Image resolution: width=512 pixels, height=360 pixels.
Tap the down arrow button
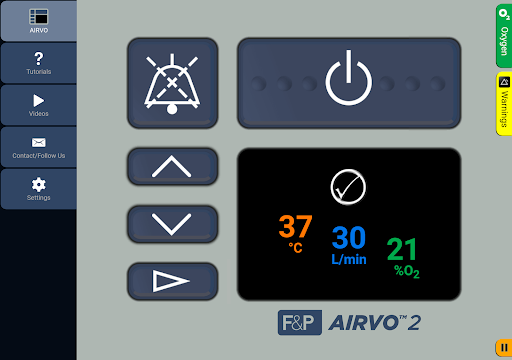[172, 224]
